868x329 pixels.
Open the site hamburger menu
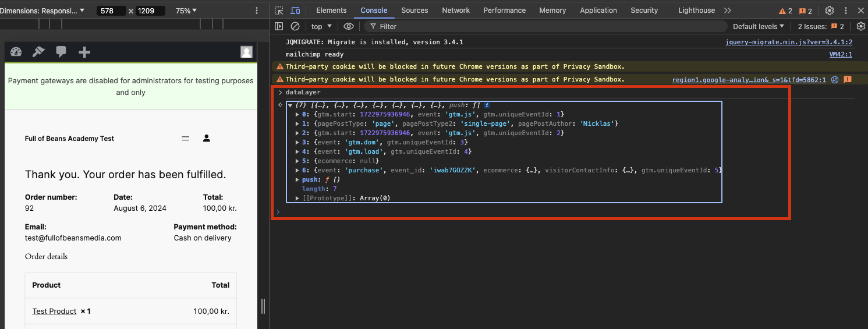pos(186,139)
